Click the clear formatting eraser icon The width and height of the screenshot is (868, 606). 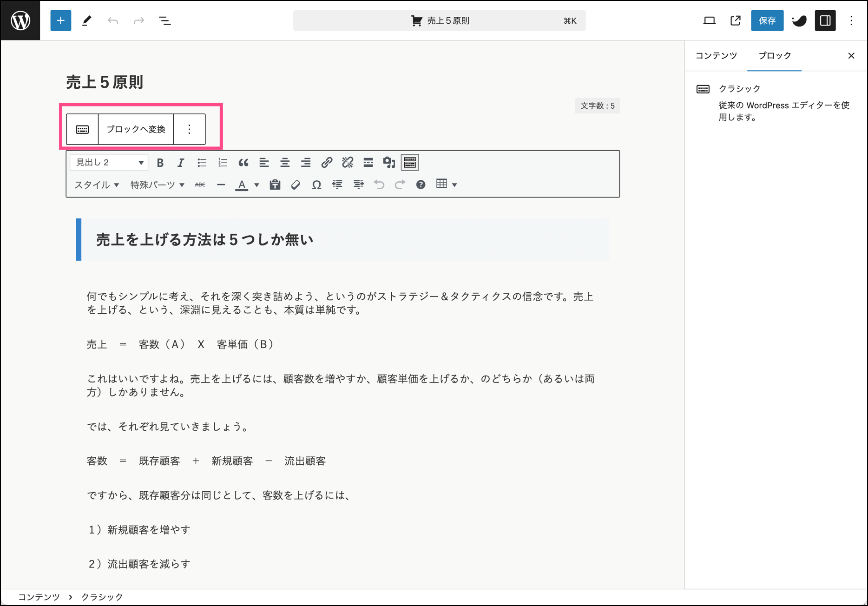[296, 185]
